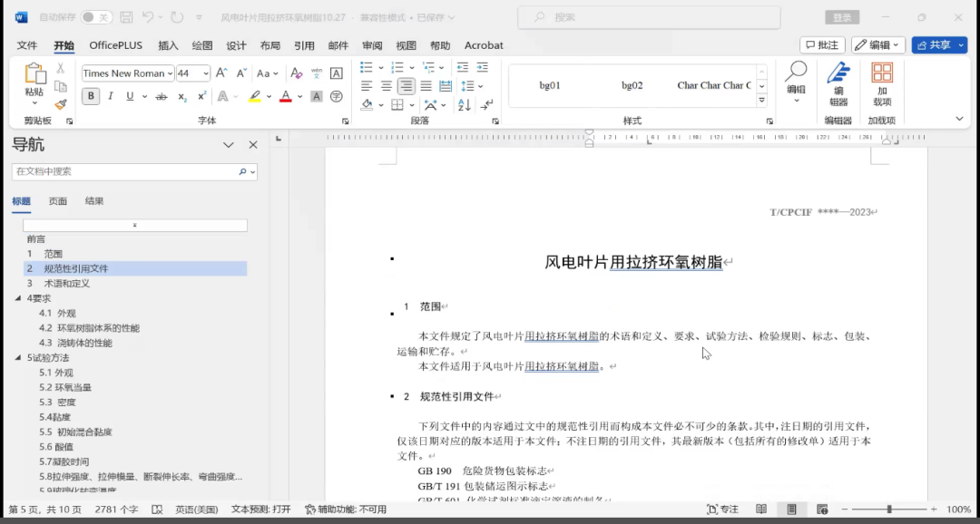Click the 共享 share button
Screen dimensions: 980x524
point(939,45)
